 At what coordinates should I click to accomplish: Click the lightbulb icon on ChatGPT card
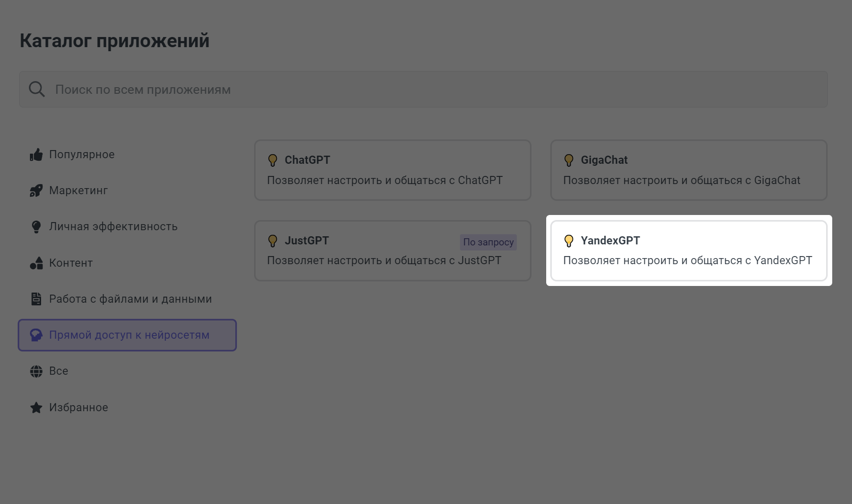coord(273,160)
